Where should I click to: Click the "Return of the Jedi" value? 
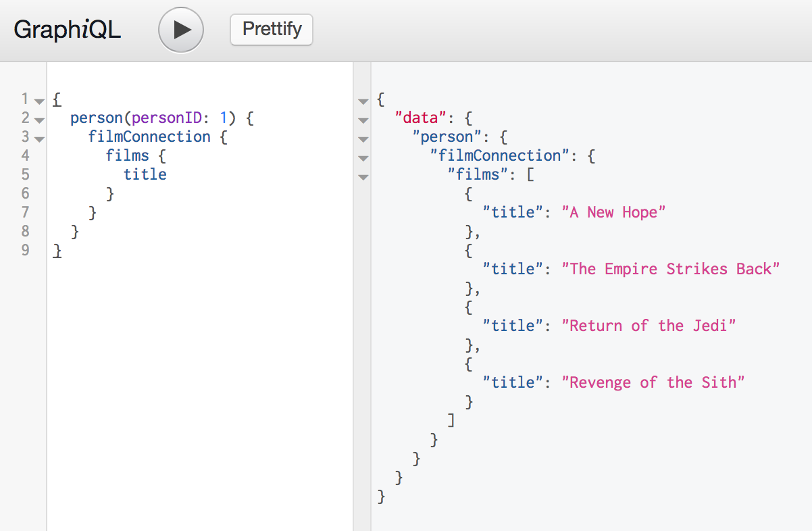point(649,326)
